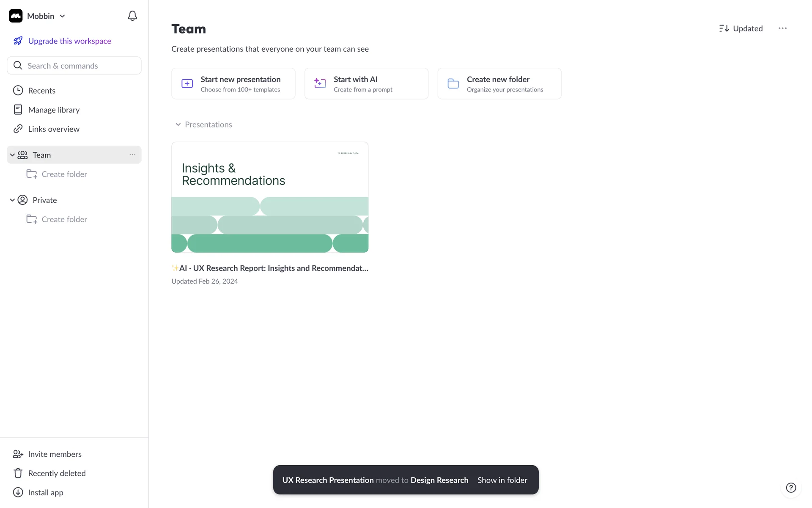Click the Recently deleted trash icon
The width and height of the screenshot is (812, 508).
point(18,473)
